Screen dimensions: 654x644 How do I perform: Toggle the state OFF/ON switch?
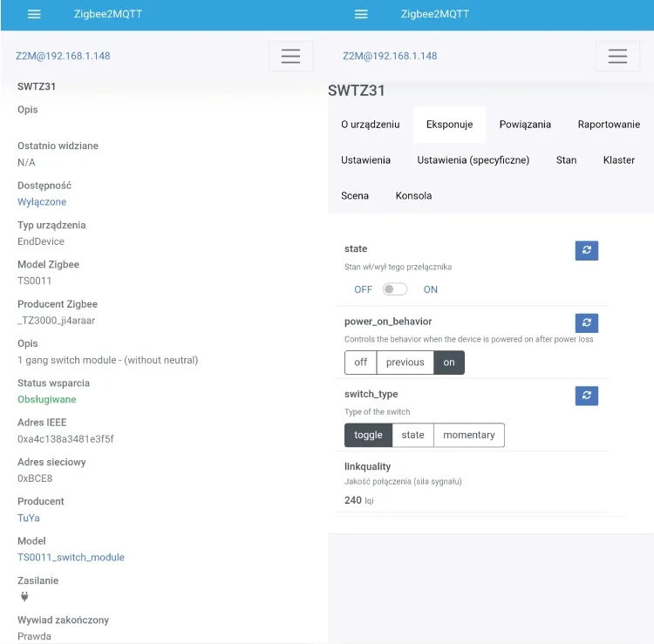pos(394,289)
